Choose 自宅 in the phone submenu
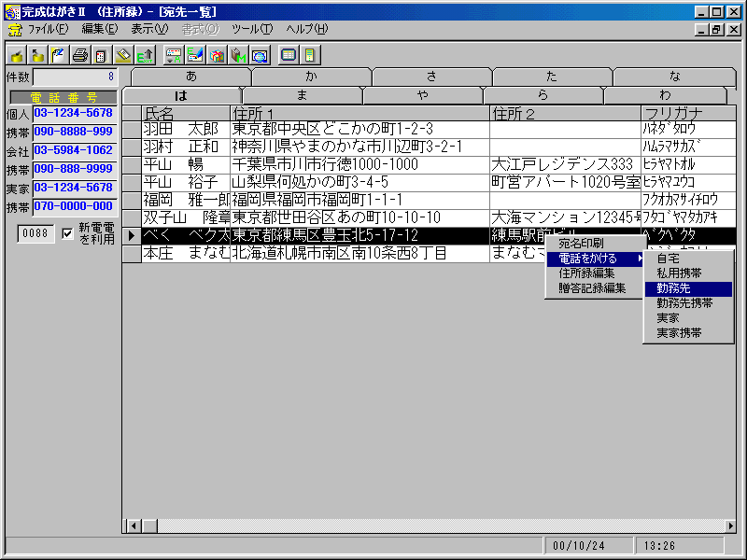 click(688, 259)
